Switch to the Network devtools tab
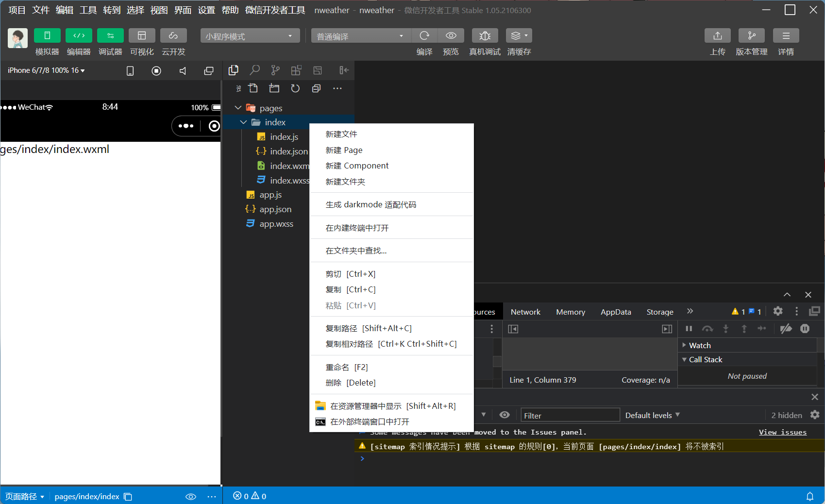 525,312
